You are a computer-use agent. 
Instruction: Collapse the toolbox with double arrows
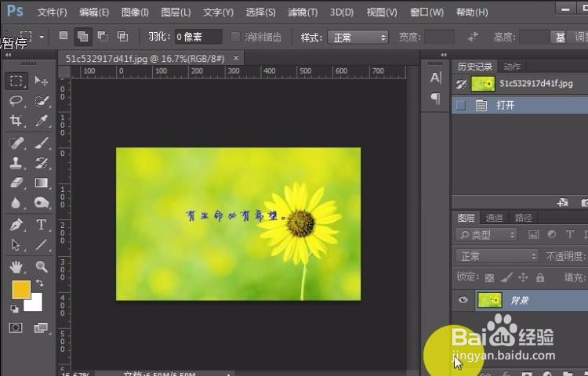click(8, 55)
